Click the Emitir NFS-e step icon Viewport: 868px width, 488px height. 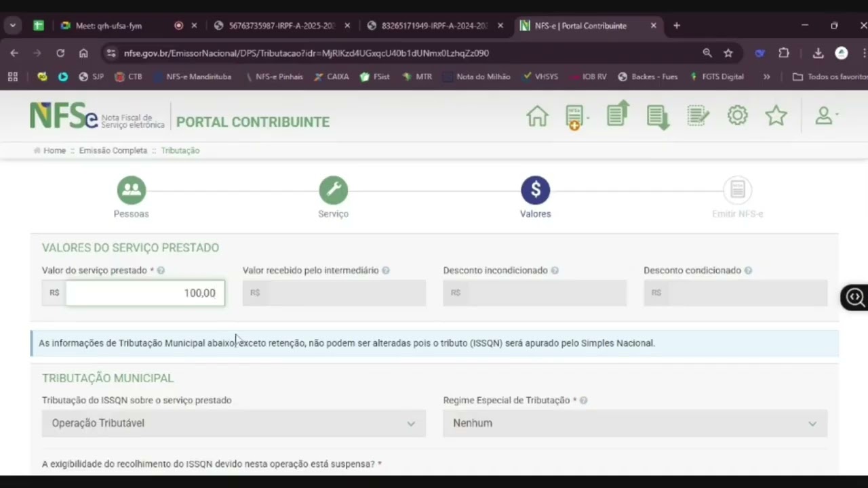pos(738,190)
